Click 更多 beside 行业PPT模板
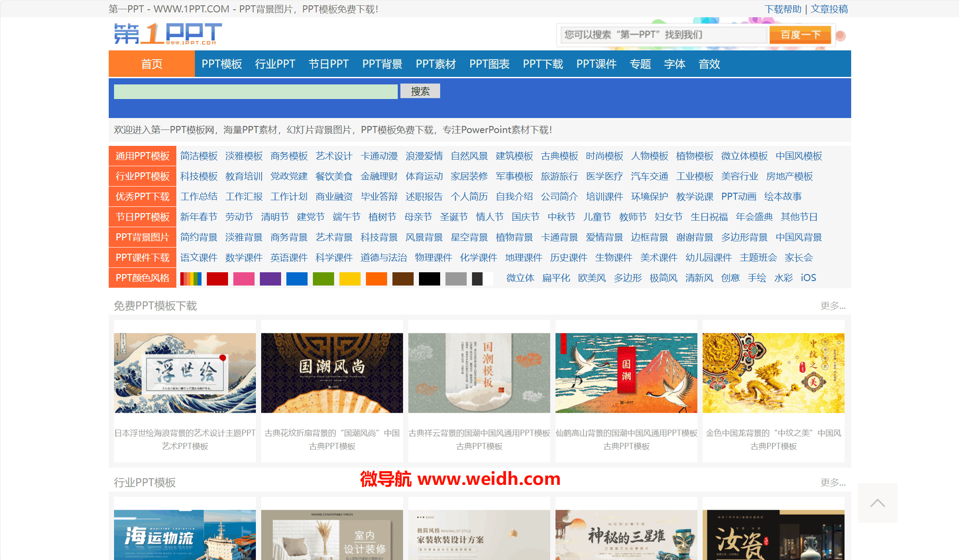The image size is (959, 560). pyautogui.click(x=833, y=483)
